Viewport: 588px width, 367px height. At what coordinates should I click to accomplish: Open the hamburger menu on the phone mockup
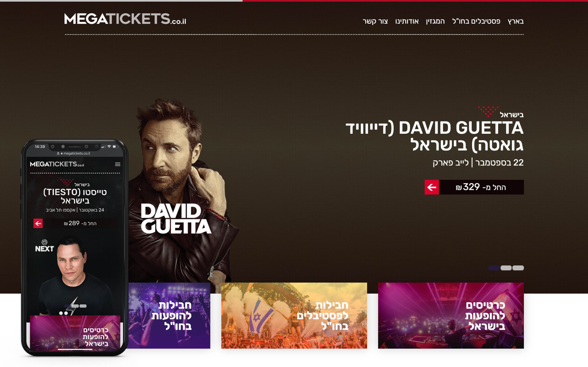pyautogui.click(x=118, y=164)
